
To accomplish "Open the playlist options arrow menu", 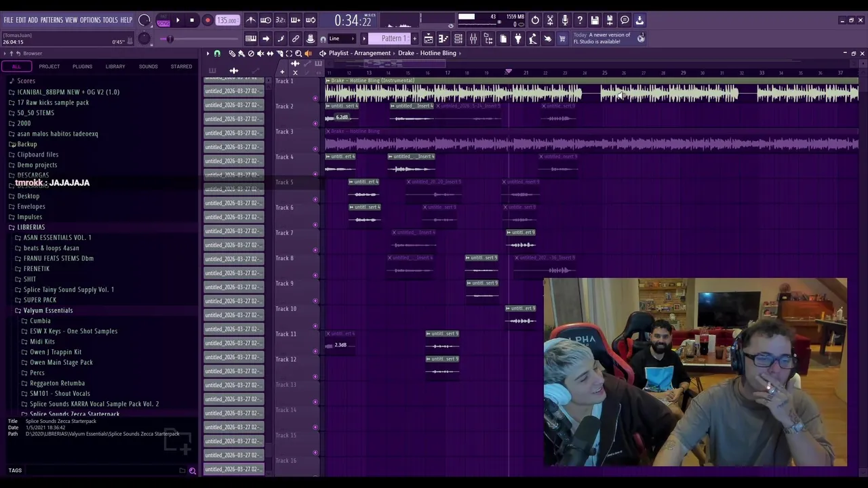I will [208, 53].
